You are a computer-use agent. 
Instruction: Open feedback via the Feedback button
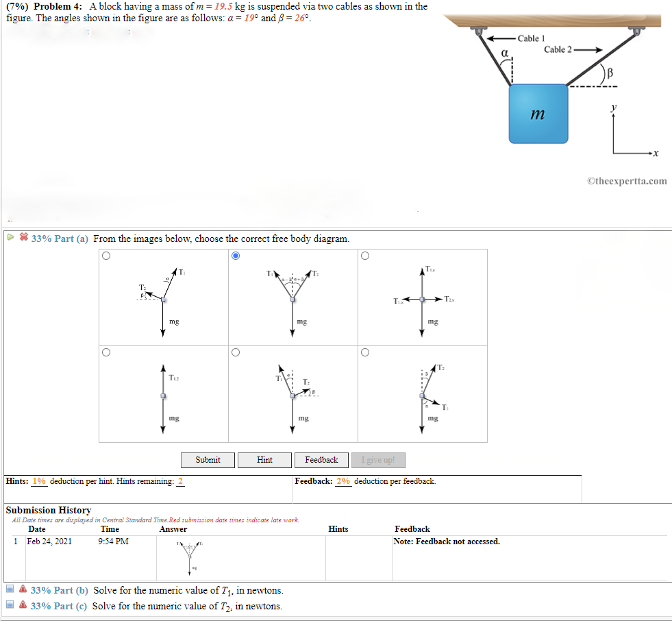321,460
